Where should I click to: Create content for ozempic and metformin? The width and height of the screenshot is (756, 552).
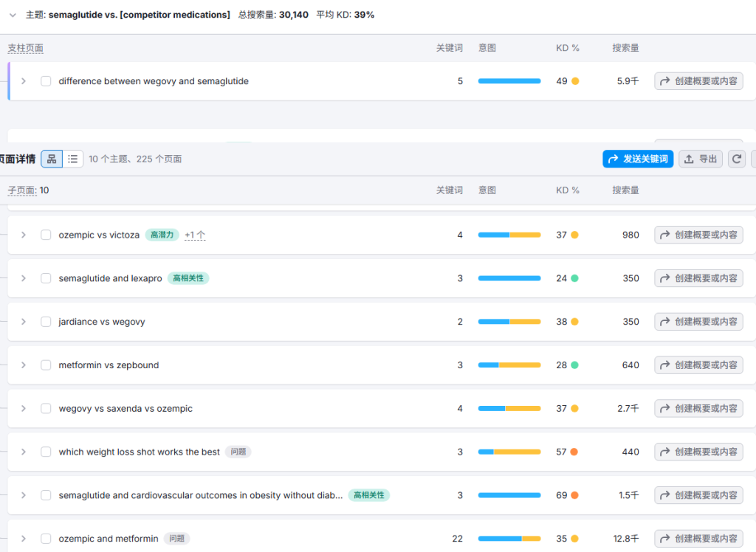tap(698, 539)
